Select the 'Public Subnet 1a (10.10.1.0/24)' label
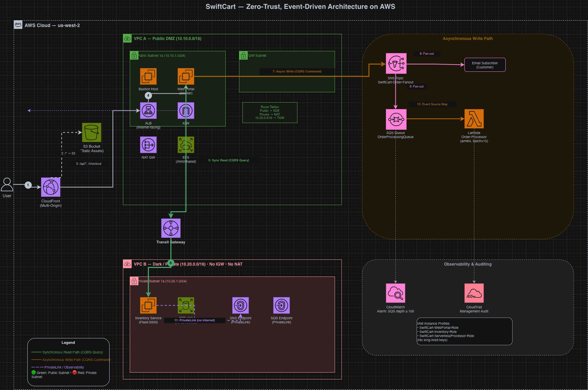This screenshot has width=588, height=390. click(x=162, y=55)
